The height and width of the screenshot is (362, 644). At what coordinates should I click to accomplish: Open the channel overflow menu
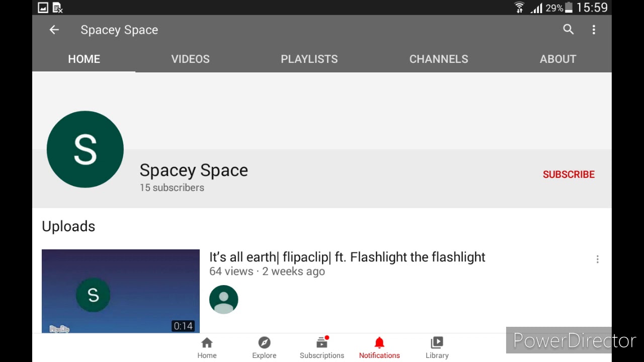click(x=594, y=30)
